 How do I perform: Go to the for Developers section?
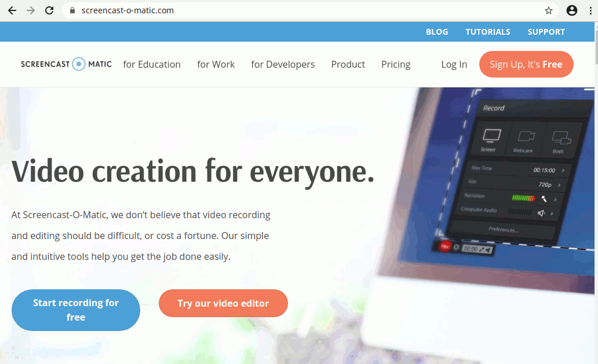click(283, 64)
